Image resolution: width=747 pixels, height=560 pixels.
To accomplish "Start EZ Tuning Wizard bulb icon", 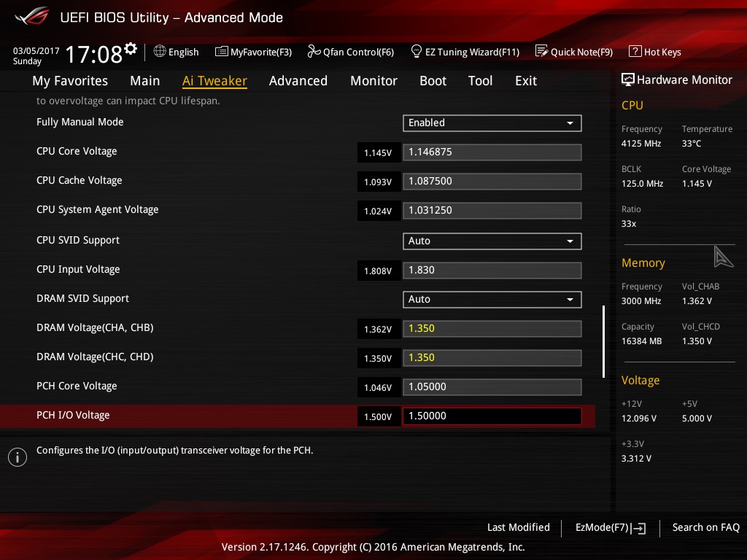I will pos(417,51).
